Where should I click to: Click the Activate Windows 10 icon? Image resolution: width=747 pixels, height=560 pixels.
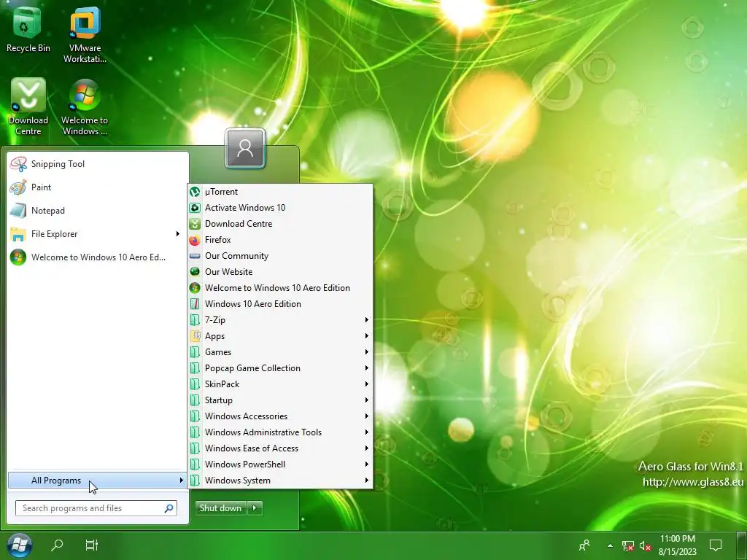click(194, 208)
